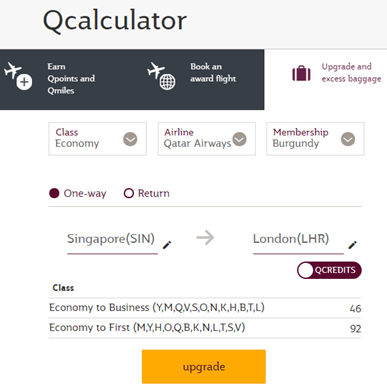Click chevron icon in Class box
This screenshot has height=387, width=387.
tap(130, 139)
